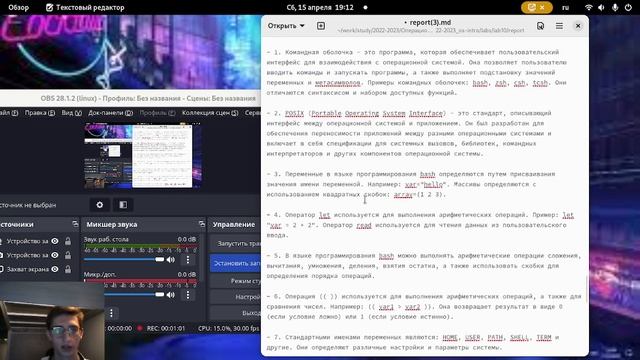Screen dimensions: 640x360
Task: Click Режим студии button
Action: (235, 281)
